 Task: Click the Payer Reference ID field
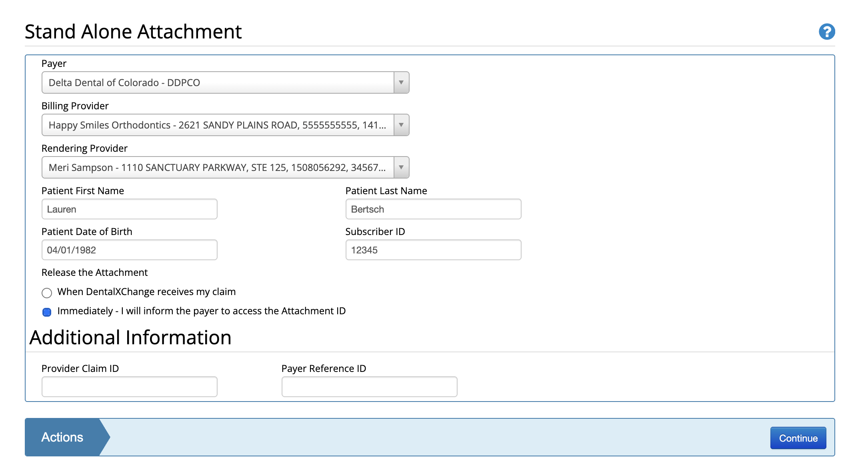[369, 387]
